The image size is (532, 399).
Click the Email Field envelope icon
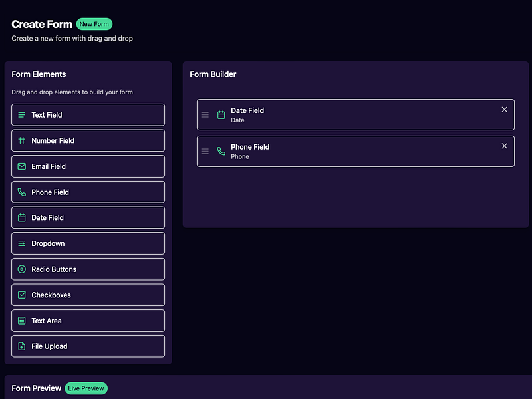click(22, 166)
